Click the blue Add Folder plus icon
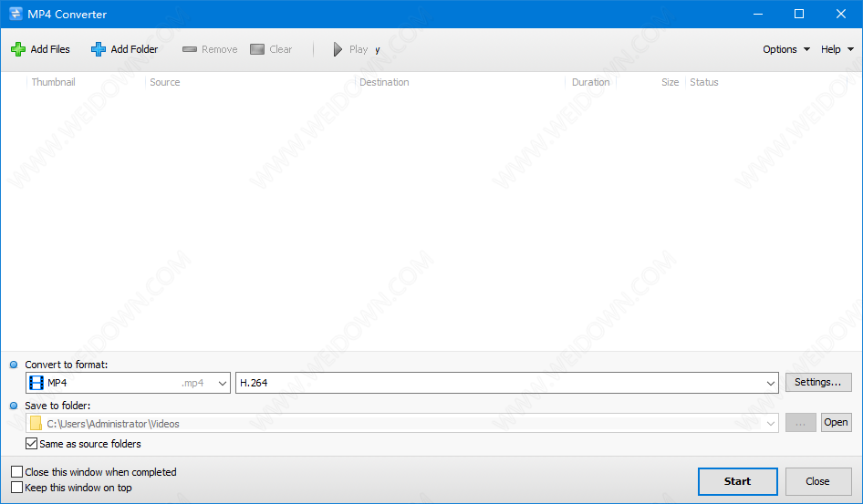This screenshot has width=863, height=504. coord(99,49)
